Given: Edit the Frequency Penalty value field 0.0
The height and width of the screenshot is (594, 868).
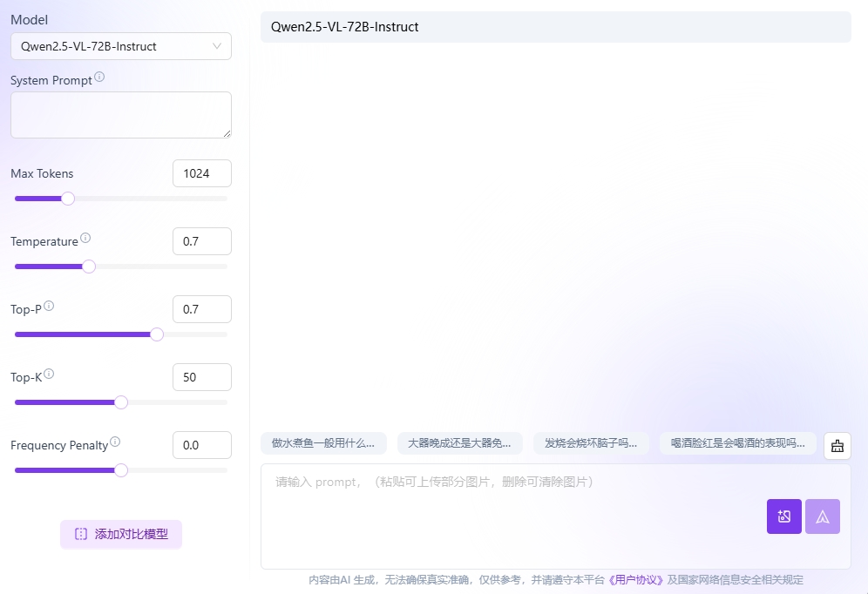Looking at the screenshot, I should (202, 445).
